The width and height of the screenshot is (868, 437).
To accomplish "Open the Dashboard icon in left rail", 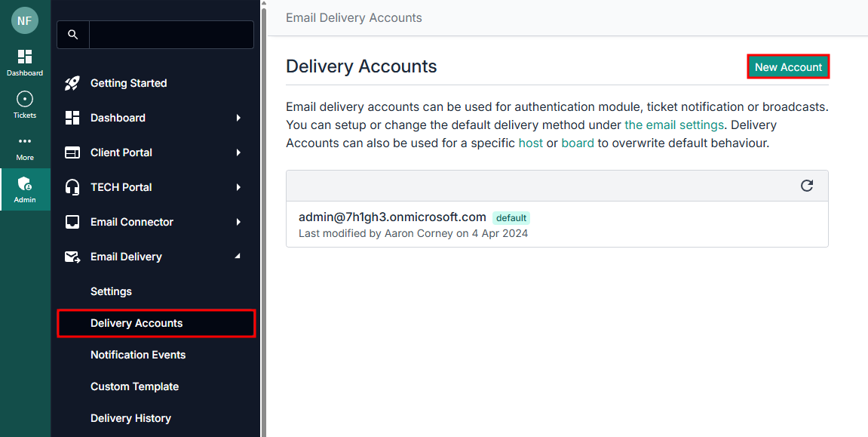I will tap(25, 57).
